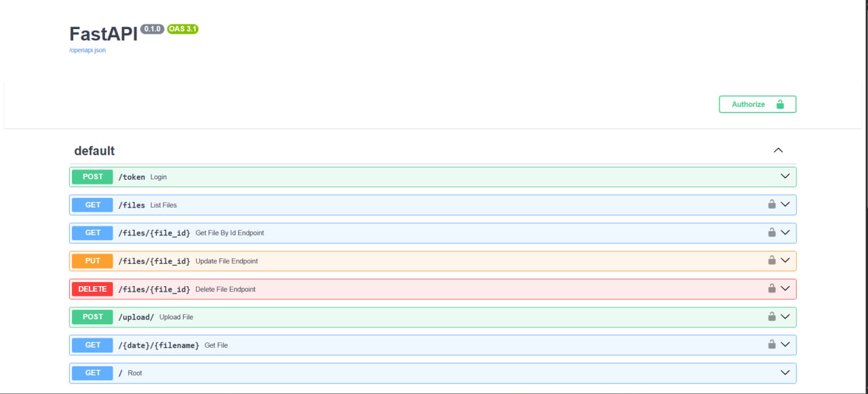The height and width of the screenshot is (394, 868).
Task: Click the padlock icon inside the Authorize button
Action: pos(781,104)
